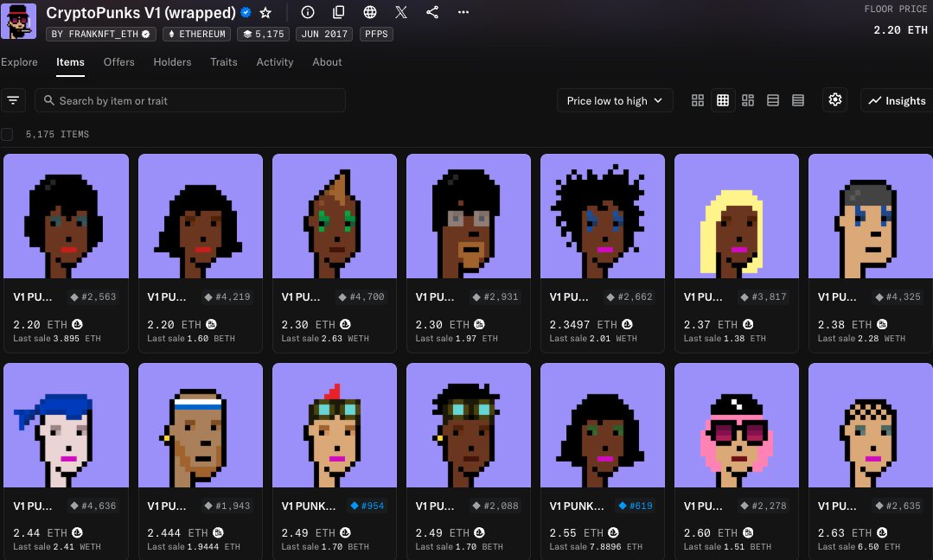Toggle the compact list view
This screenshot has width=933, height=560.
click(x=798, y=99)
